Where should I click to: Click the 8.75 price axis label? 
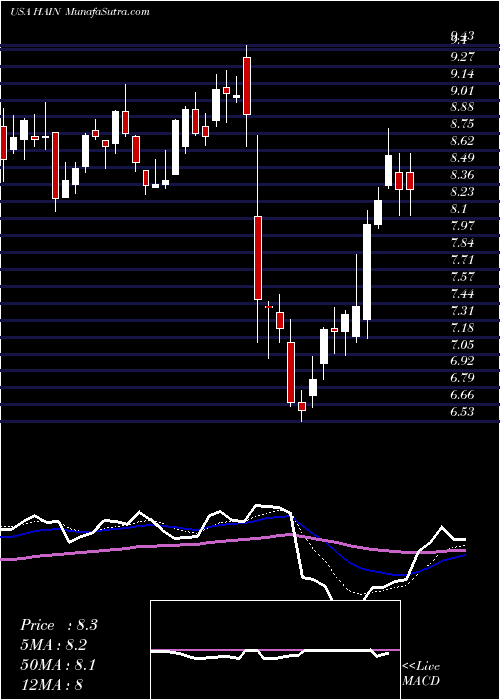[462, 124]
